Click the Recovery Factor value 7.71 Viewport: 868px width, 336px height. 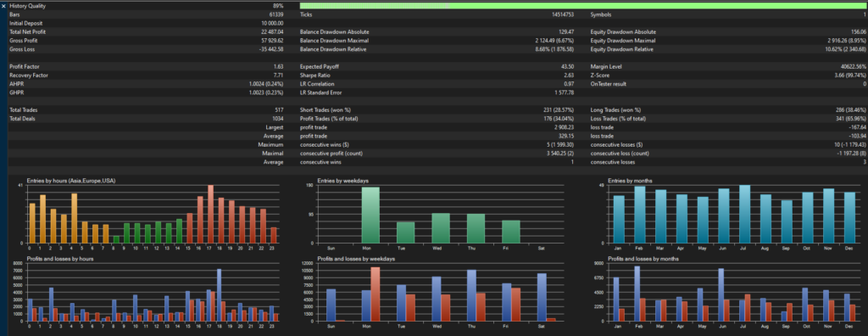(x=278, y=75)
